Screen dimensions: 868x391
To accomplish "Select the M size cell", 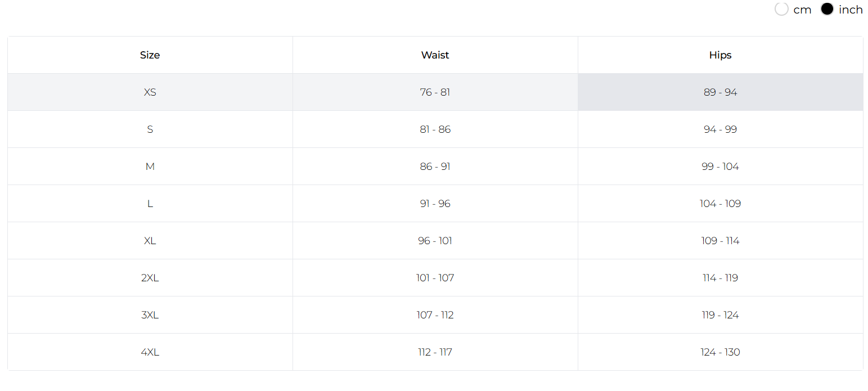I will (x=150, y=167).
